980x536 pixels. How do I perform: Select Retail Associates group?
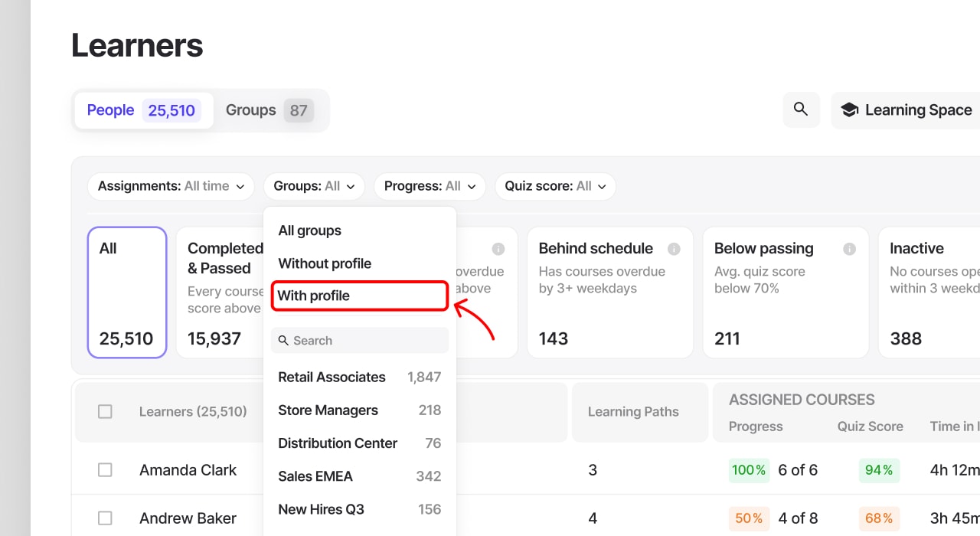360,377
